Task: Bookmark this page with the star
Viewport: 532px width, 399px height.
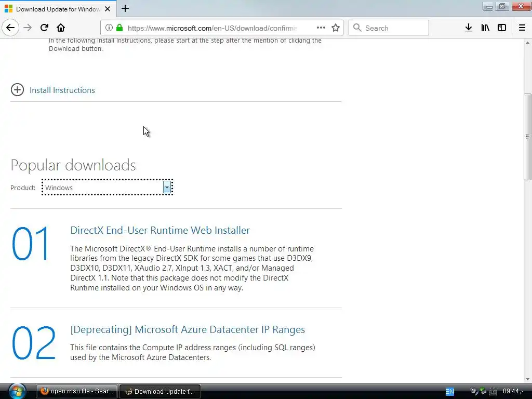Action: (336, 28)
